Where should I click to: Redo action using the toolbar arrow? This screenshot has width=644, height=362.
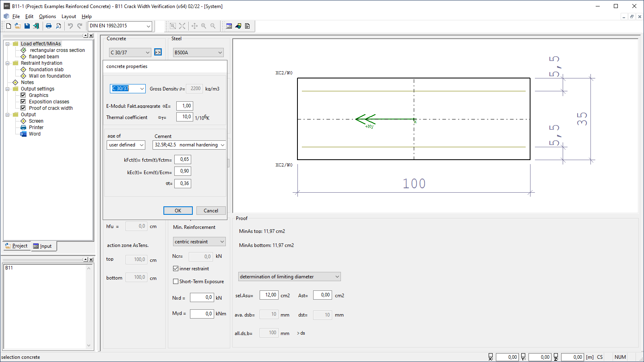[x=80, y=26]
